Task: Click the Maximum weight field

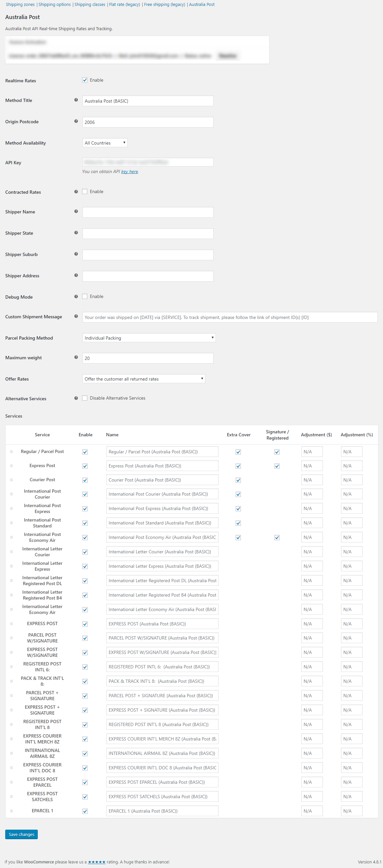Action: (x=148, y=358)
